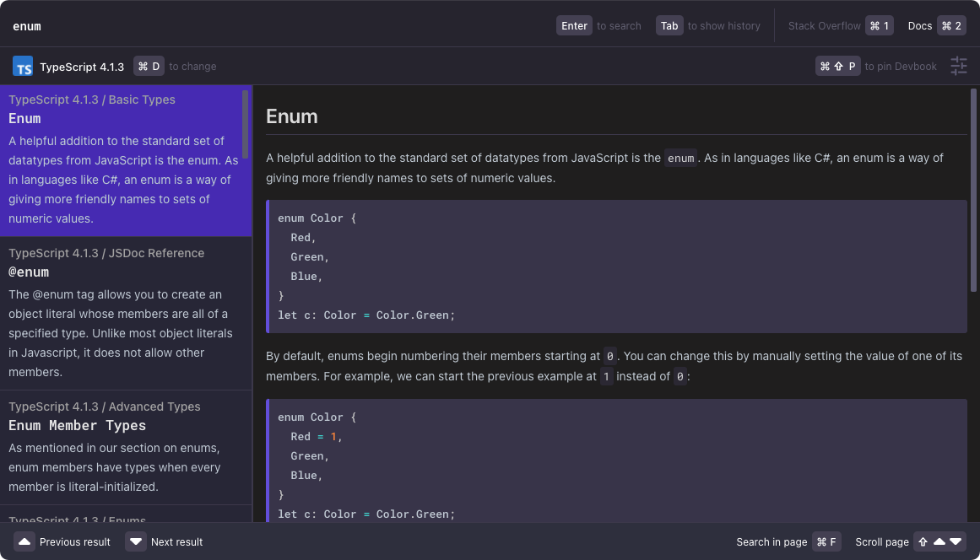The image size is (980, 560).
Task: Click the 'to search' label
Action: (x=619, y=26)
